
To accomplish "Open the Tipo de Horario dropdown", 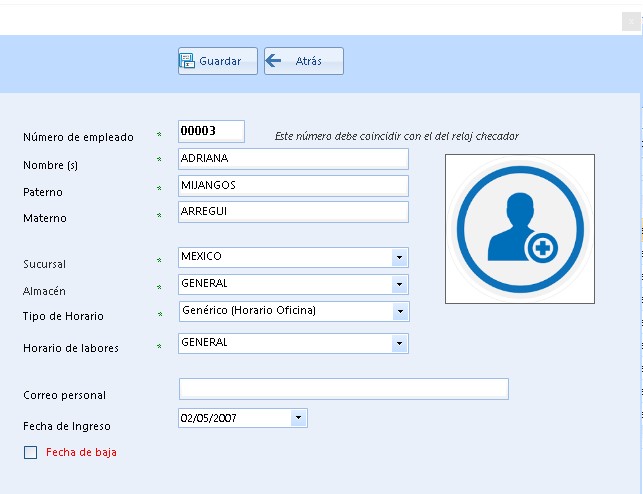I will point(400,312).
